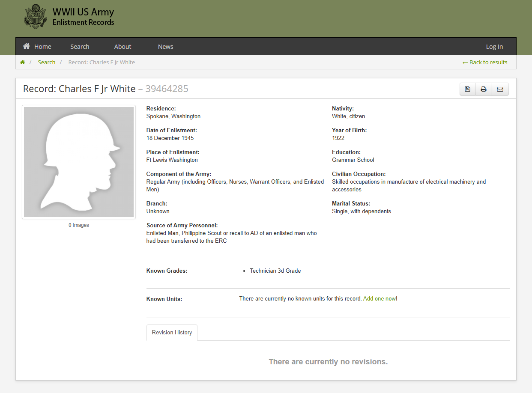Click the WWII US Army Enlistment Records title
Viewport: 532px width, 393px height.
(x=83, y=17)
